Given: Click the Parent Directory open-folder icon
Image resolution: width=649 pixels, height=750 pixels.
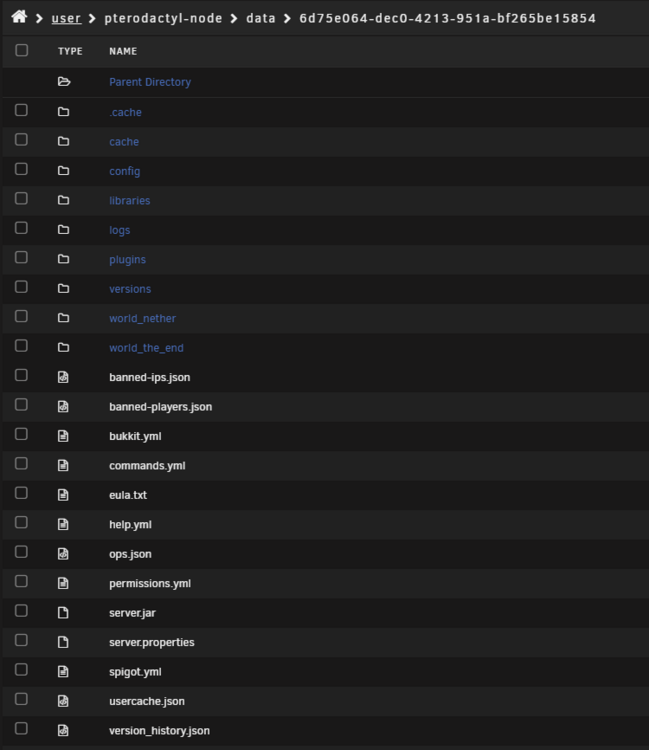Looking at the screenshot, I should (64, 82).
